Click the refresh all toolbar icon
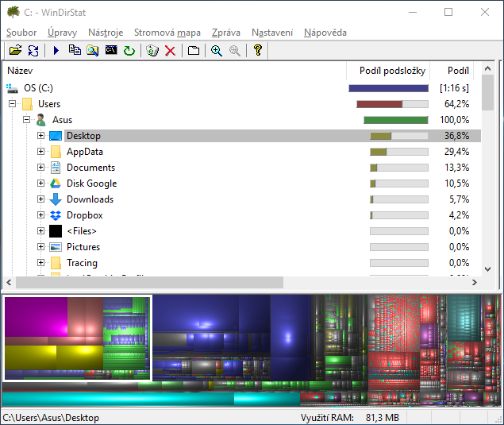Image resolution: width=504 pixels, height=425 pixels. (x=33, y=51)
